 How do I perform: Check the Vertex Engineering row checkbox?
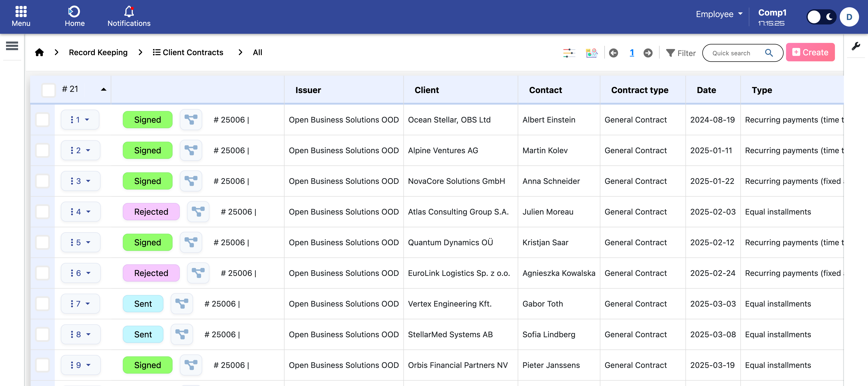pyautogui.click(x=43, y=304)
